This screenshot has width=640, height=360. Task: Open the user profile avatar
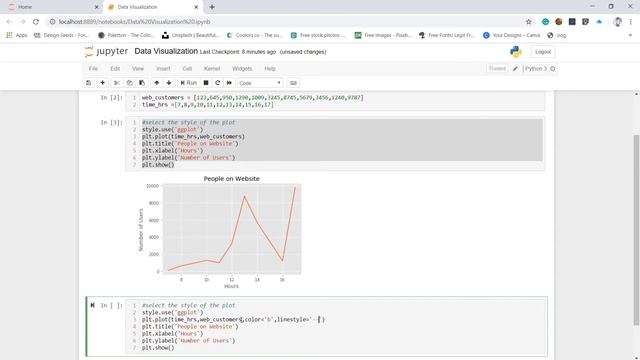[x=617, y=22]
